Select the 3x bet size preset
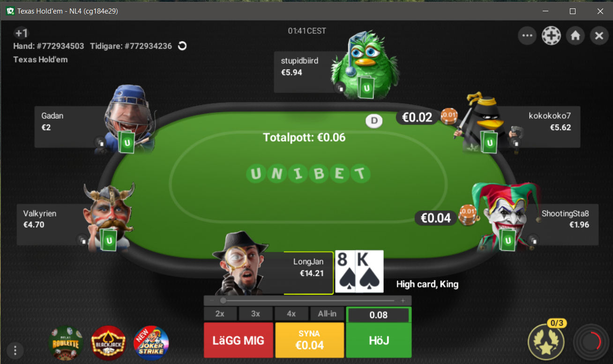613x364 pixels. (255, 314)
